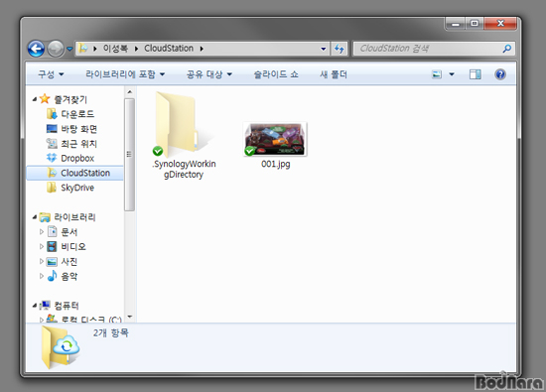Click the 문서 document icon
This screenshot has height=392, width=546.
point(52,231)
